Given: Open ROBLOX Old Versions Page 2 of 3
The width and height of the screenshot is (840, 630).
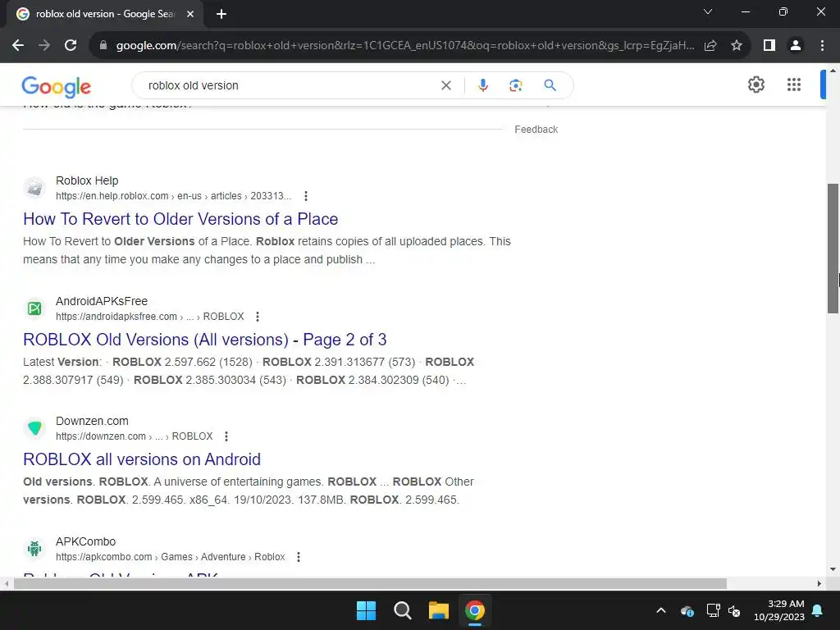Looking at the screenshot, I should point(204,340).
